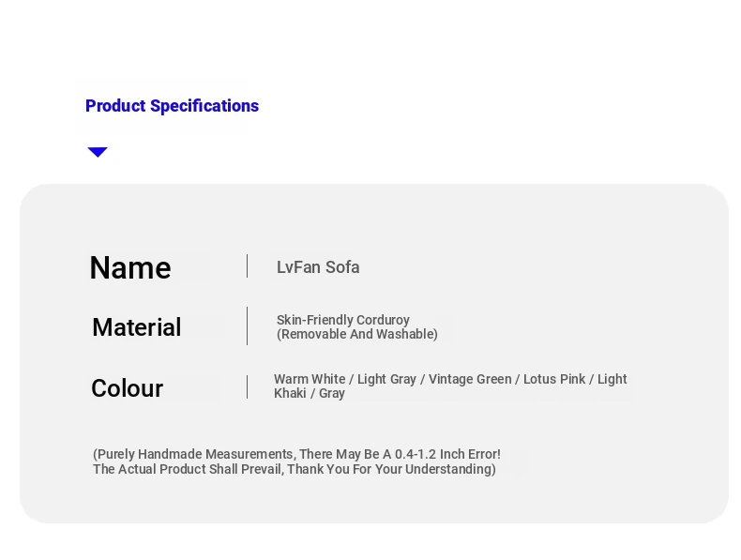Click the Removable And Washable text

coord(357,334)
